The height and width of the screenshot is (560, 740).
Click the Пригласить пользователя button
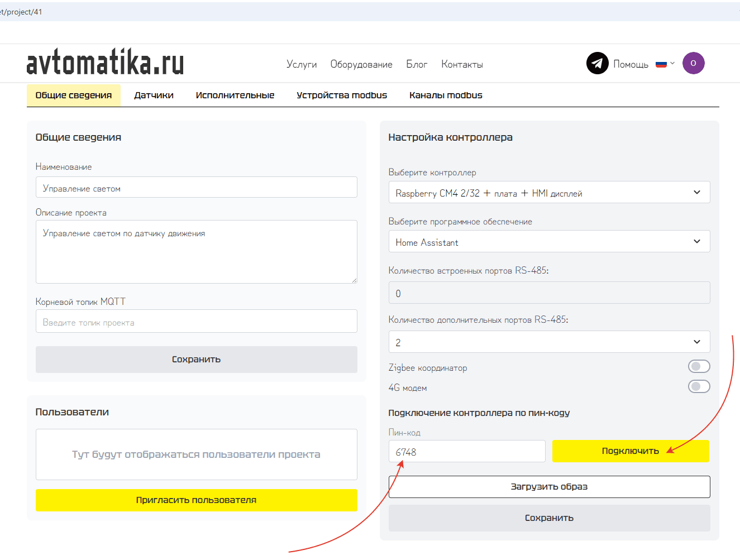pyautogui.click(x=196, y=500)
